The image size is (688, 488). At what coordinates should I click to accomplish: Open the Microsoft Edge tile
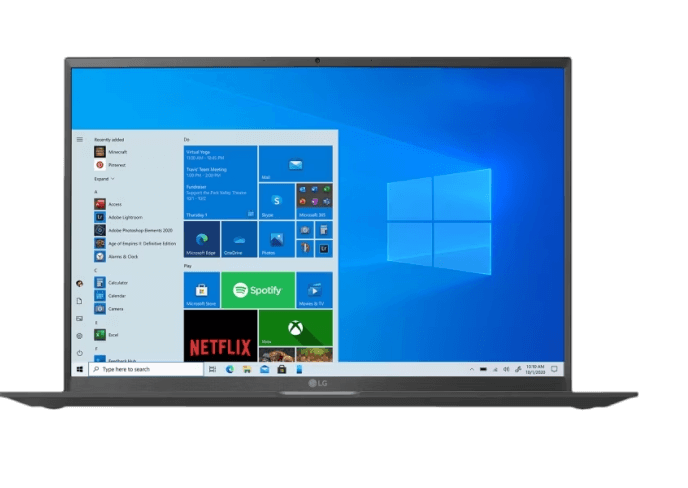[x=202, y=239]
